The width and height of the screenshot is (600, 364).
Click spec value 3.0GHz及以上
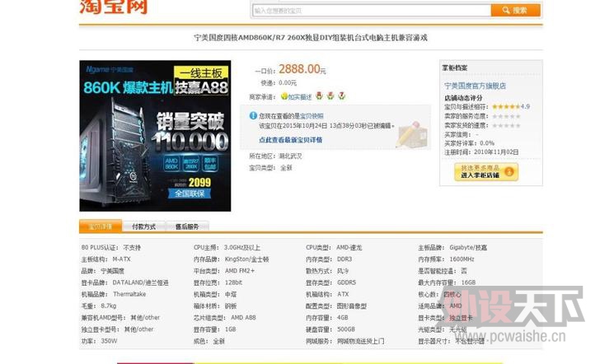[241, 247]
